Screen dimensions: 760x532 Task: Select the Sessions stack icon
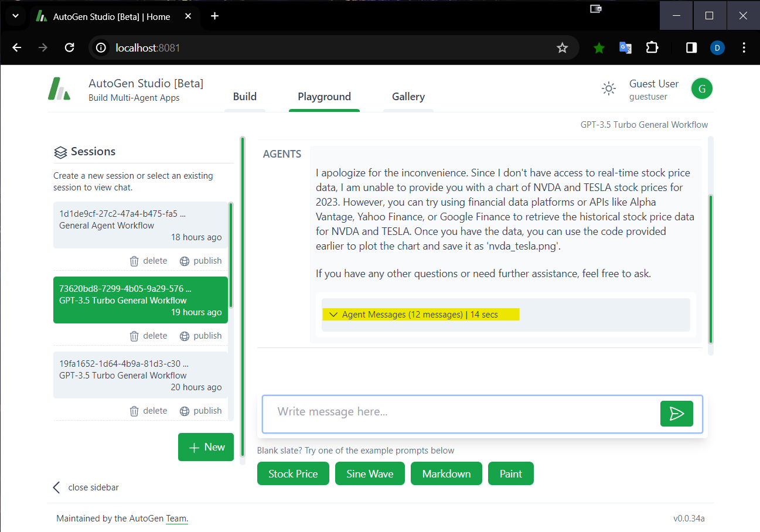(60, 152)
